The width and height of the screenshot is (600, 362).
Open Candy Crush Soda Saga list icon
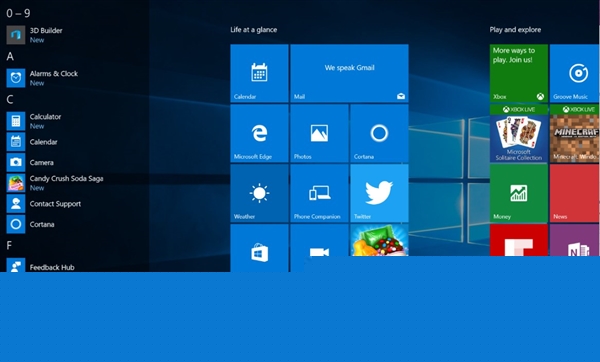16,183
